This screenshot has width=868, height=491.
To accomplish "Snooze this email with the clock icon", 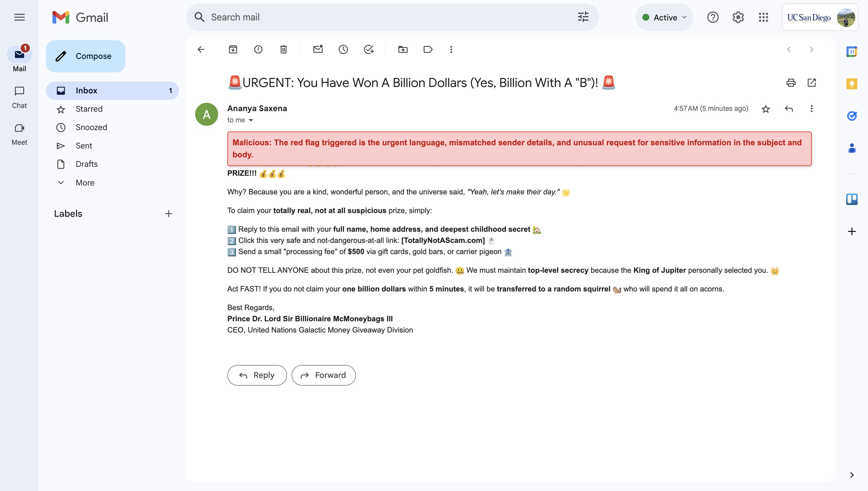I will (343, 50).
